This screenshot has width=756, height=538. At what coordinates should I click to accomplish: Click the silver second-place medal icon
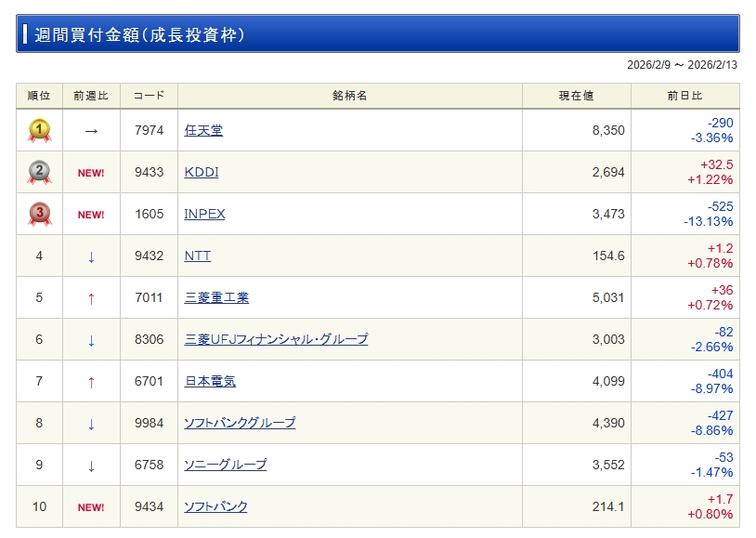pyautogui.click(x=39, y=173)
